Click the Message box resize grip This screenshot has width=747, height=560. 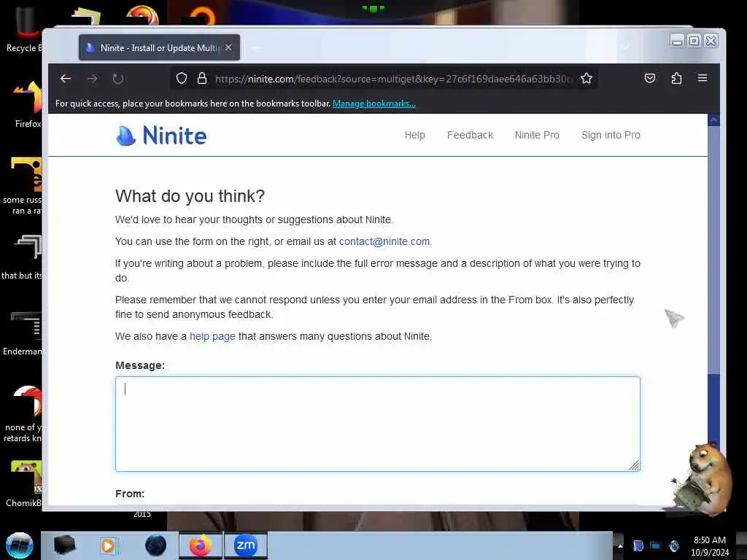pos(634,465)
